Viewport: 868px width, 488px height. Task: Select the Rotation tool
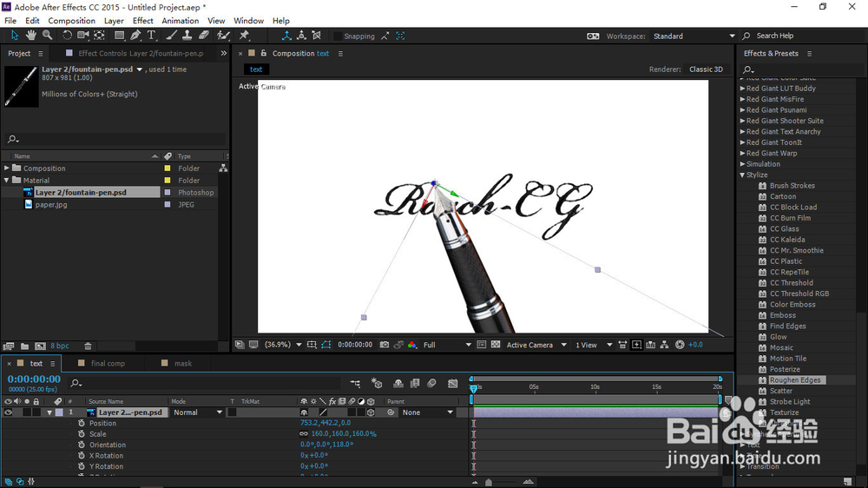67,36
